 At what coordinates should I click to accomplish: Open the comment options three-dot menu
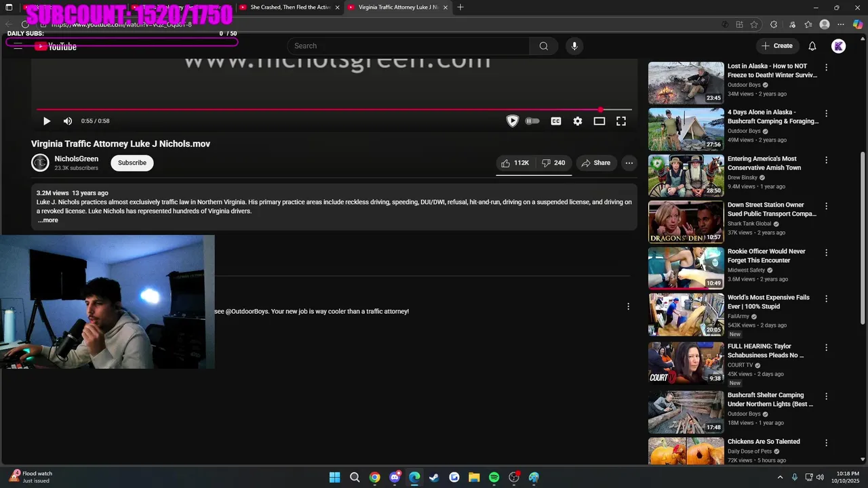point(628,306)
